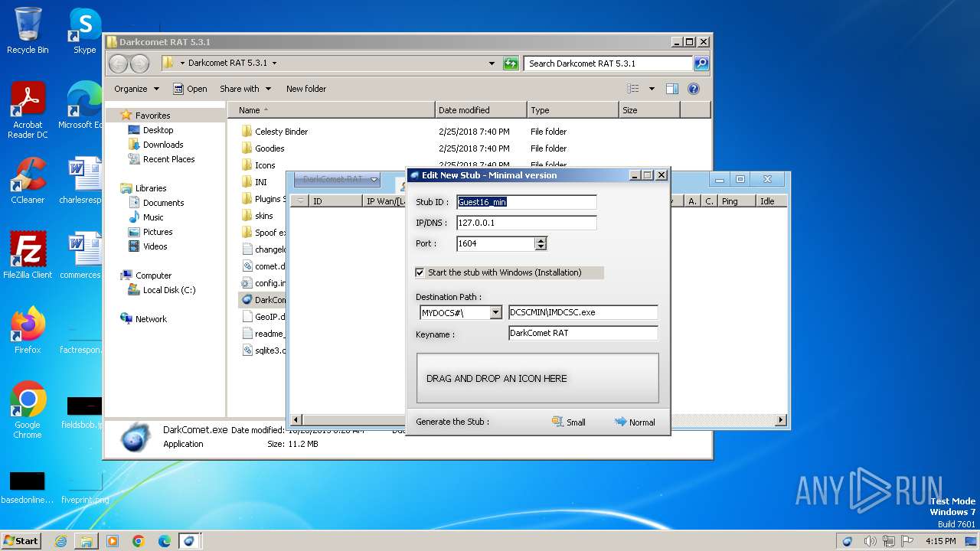The height and width of the screenshot is (551, 980).
Task: Select Network in navigation pane
Action: (151, 319)
